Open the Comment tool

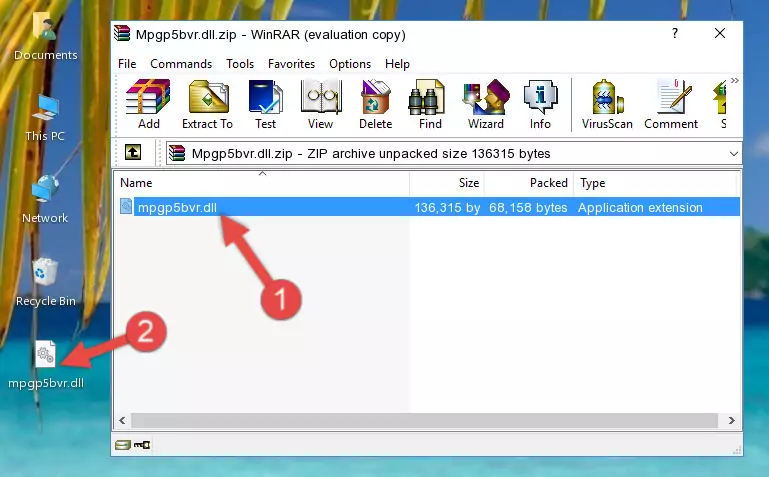671,104
